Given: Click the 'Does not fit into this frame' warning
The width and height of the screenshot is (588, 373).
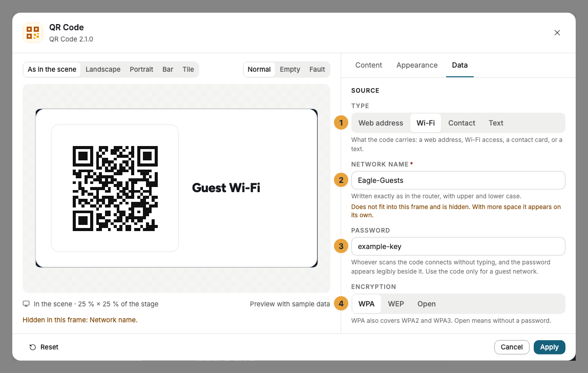Looking at the screenshot, I should tap(456, 211).
